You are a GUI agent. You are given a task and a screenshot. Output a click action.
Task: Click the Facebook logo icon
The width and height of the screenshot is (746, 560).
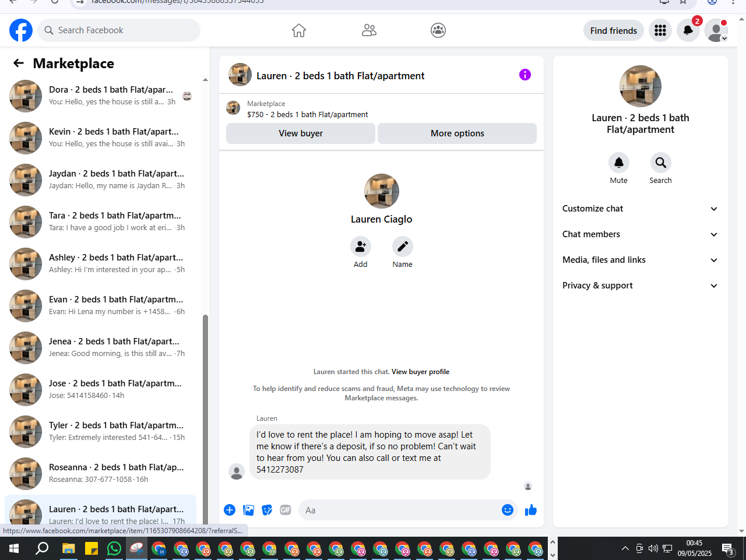tap(21, 30)
